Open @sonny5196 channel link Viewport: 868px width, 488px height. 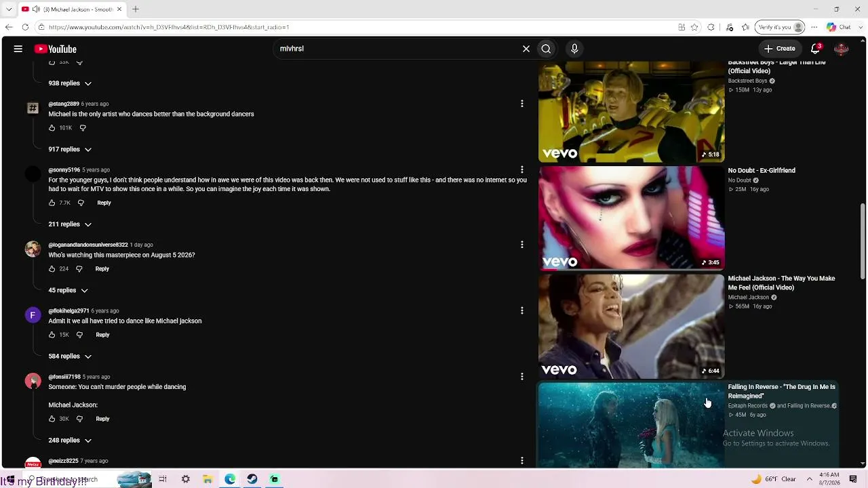(x=64, y=169)
